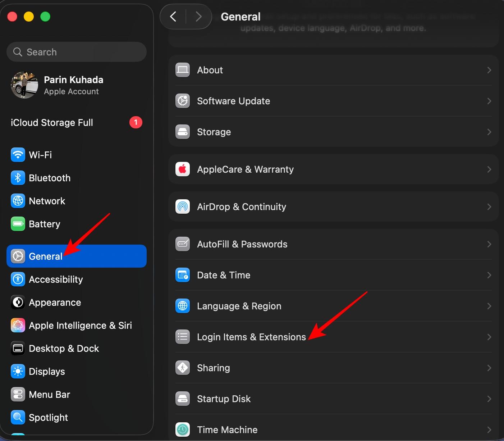The image size is (504, 441).
Task: Click the AutoFill & Passwords icon
Action: pos(183,244)
